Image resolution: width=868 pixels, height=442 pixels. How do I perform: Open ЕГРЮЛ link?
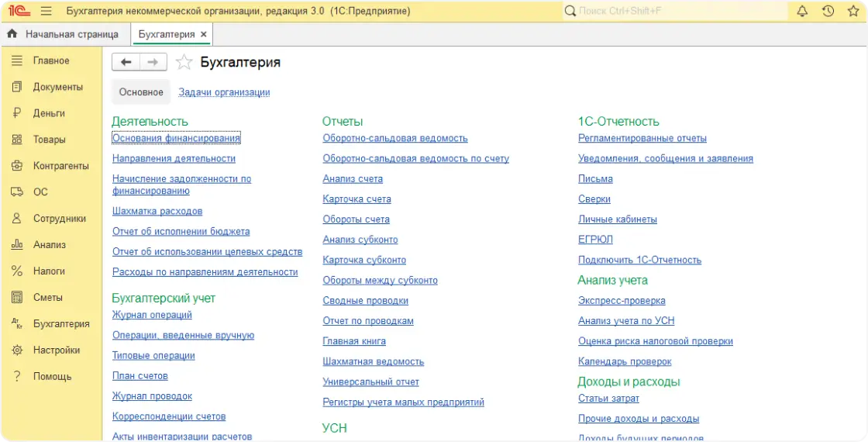(x=595, y=240)
